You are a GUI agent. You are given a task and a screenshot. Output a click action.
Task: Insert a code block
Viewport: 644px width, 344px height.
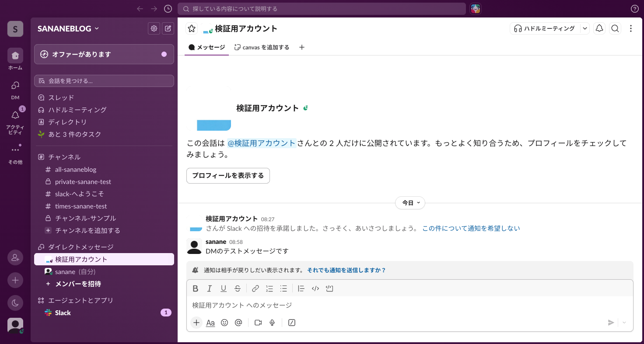click(330, 288)
